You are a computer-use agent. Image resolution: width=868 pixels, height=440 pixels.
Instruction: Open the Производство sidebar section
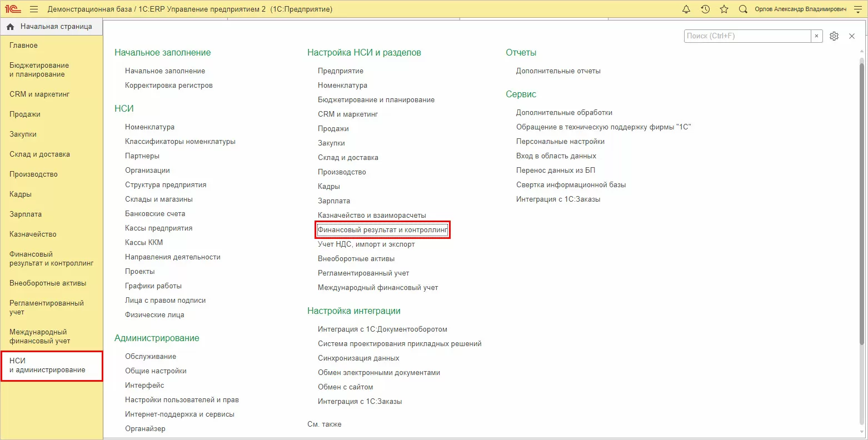tap(33, 174)
